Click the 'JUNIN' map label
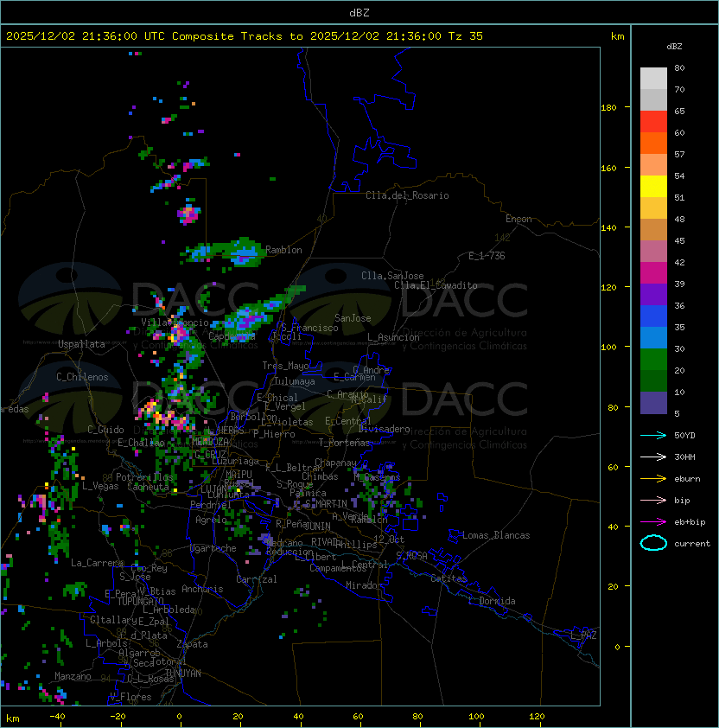The height and width of the screenshot is (728, 719). click(317, 526)
